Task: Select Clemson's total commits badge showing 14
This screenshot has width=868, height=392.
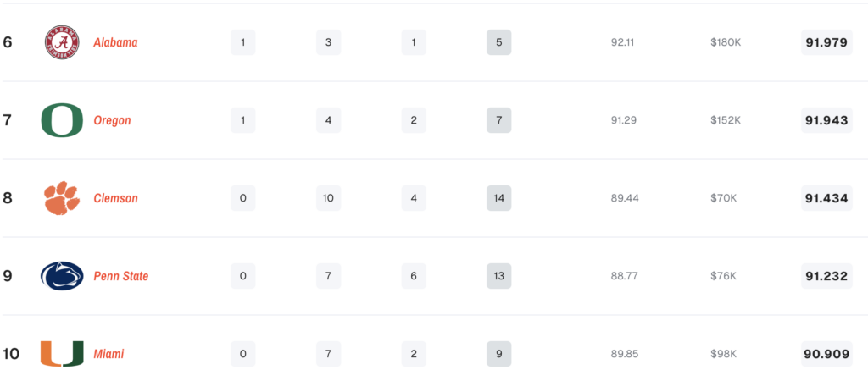Action: click(498, 198)
